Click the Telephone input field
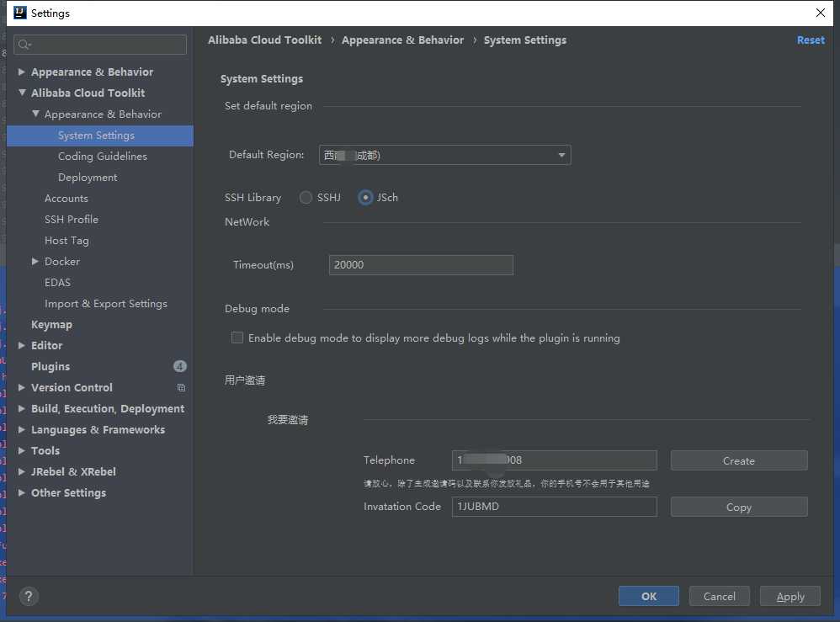 tap(555, 460)
